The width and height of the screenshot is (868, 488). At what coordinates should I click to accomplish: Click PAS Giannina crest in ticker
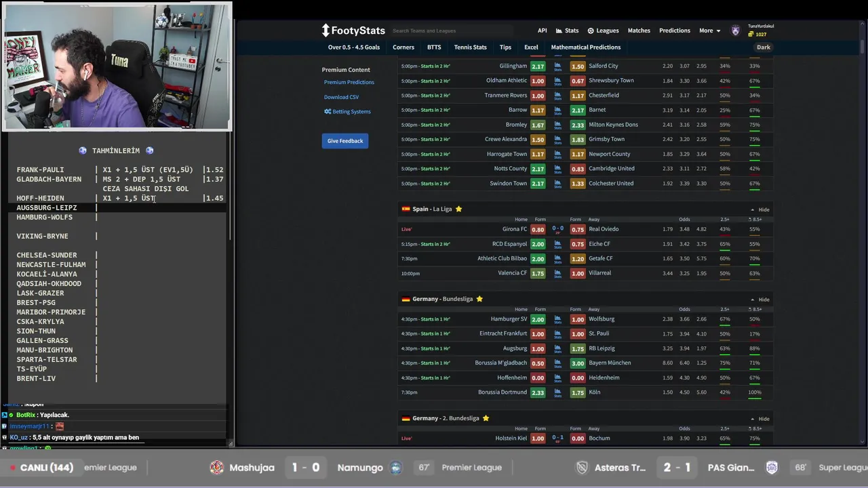[x=772, y=468]
